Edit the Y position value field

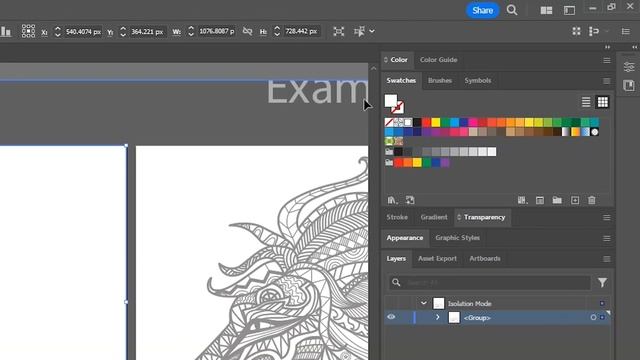coord(147,31)
